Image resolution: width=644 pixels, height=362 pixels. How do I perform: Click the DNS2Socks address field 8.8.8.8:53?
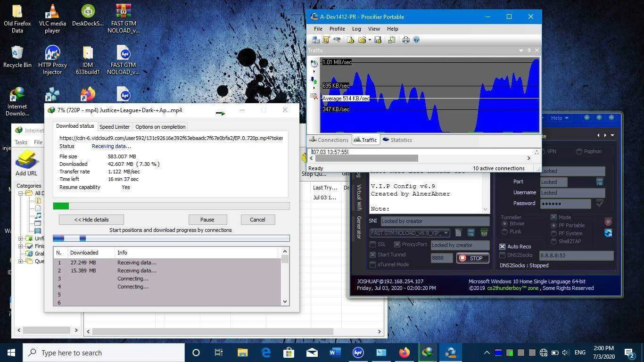point(576,255)
